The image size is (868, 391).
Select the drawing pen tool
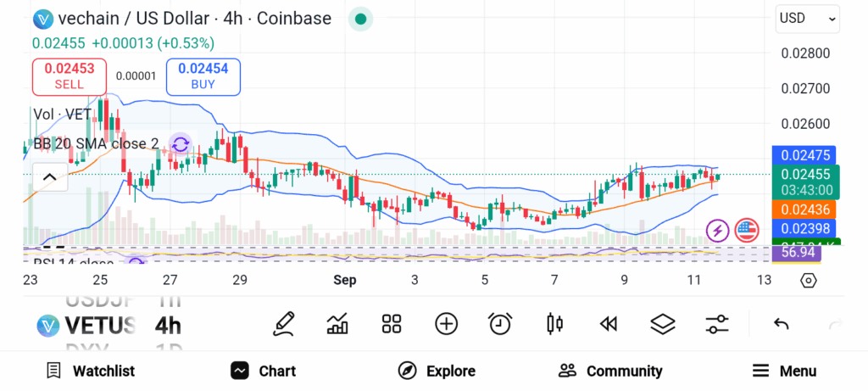285,323
